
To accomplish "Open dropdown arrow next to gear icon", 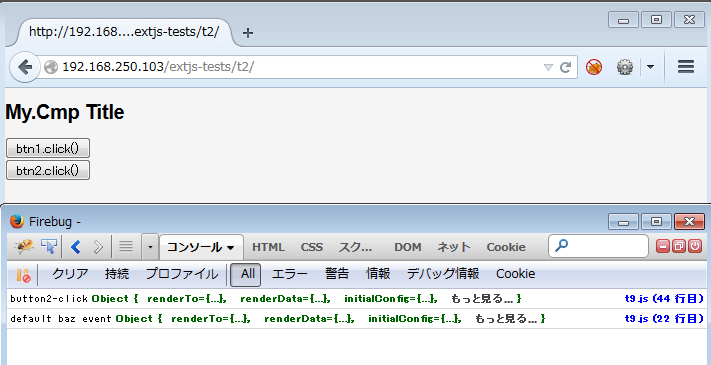I will point(650,68).
